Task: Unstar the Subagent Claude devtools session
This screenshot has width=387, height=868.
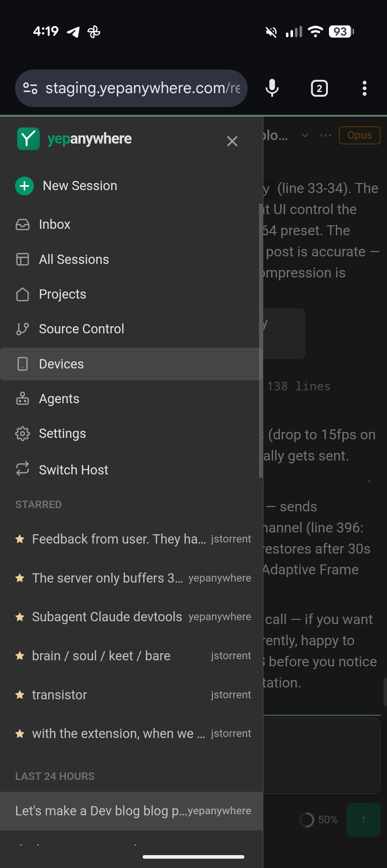Action: pyautogui.click(x=20, y=616)
